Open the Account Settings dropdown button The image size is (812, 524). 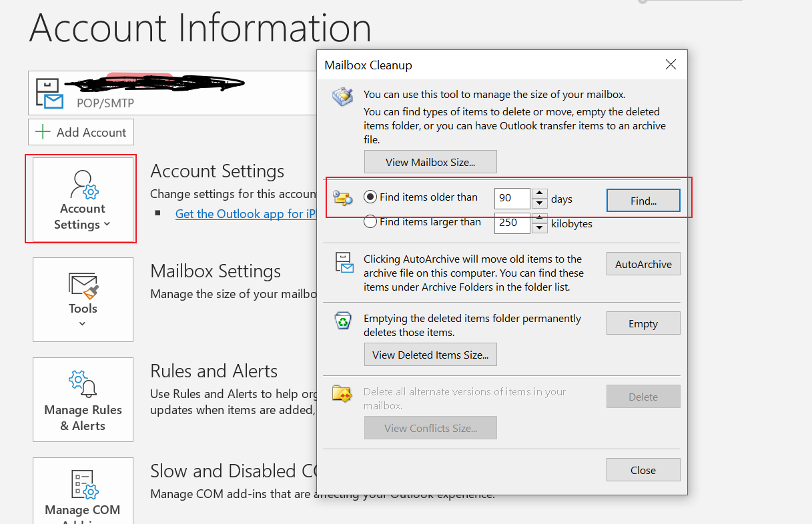pyautogui.click(x=83, y=199)
